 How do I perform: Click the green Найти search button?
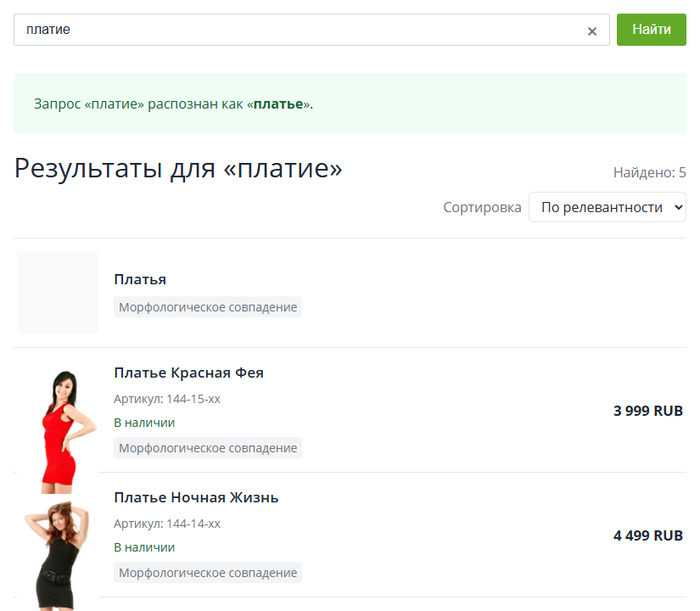pyautogui.click(x=652, y=30)
